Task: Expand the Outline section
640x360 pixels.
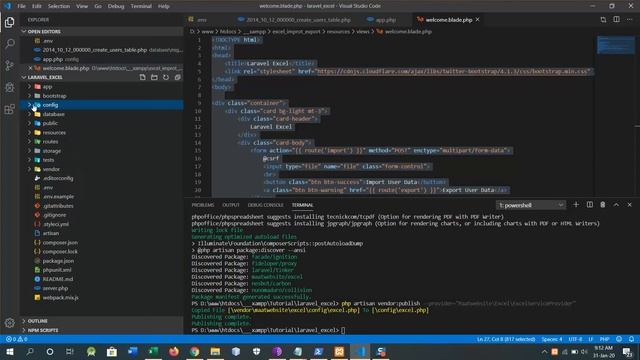Action: [x=102, y=321]
